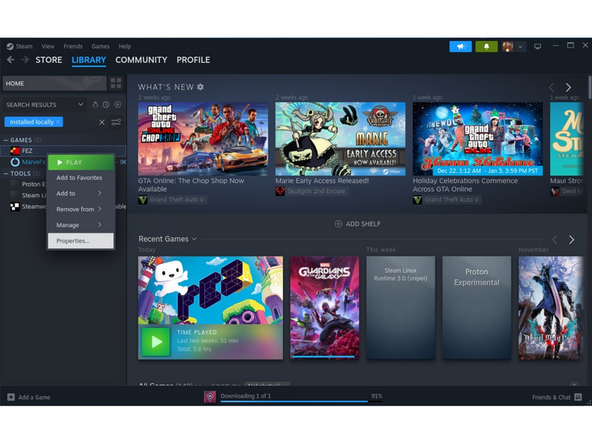This screenshot has height=444, width=592.
Task: Open the Holiday Celebrations GTA Online thumbnail
Action: [x=478, y=139]
